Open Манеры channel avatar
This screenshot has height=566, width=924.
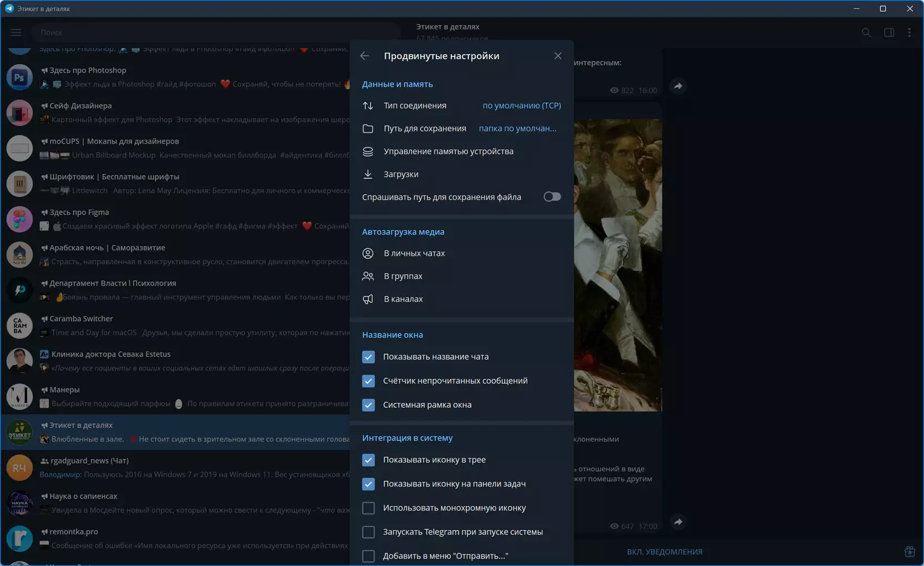(19, 397)
